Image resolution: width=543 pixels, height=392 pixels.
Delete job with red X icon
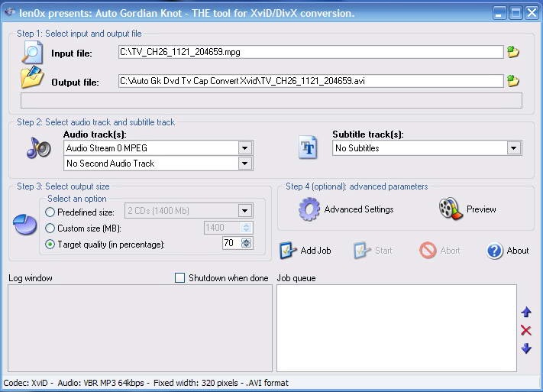(526, 330)
